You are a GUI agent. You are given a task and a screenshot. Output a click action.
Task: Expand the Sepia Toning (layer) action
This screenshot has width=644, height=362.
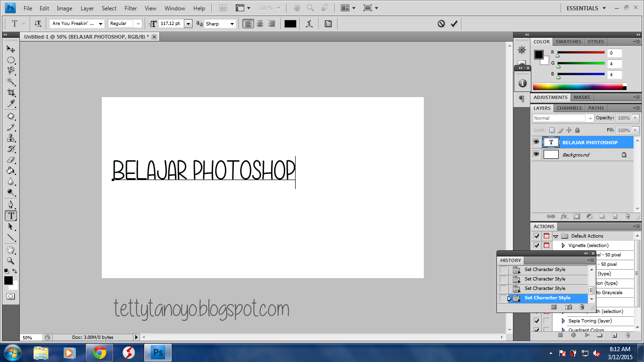563,321
